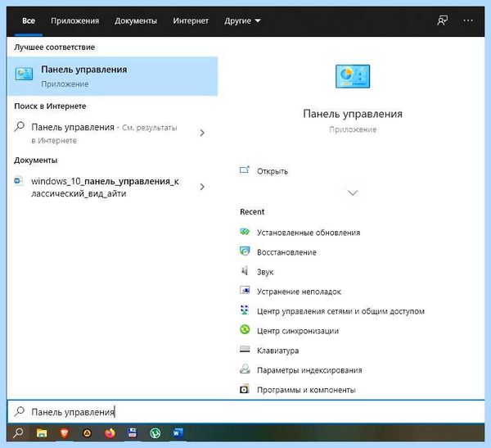This screenshot has height=448, width=491.
Task: Expand the windows_10 document result arrow
Action: (202, 187)
